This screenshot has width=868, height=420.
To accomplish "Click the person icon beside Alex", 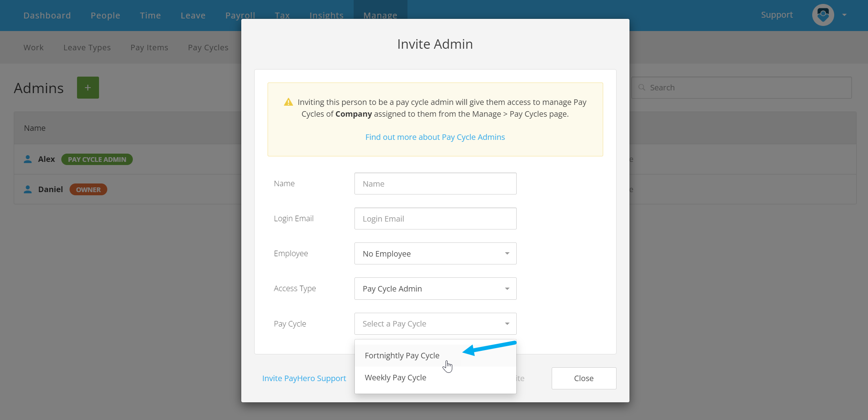I will point(28,159).
